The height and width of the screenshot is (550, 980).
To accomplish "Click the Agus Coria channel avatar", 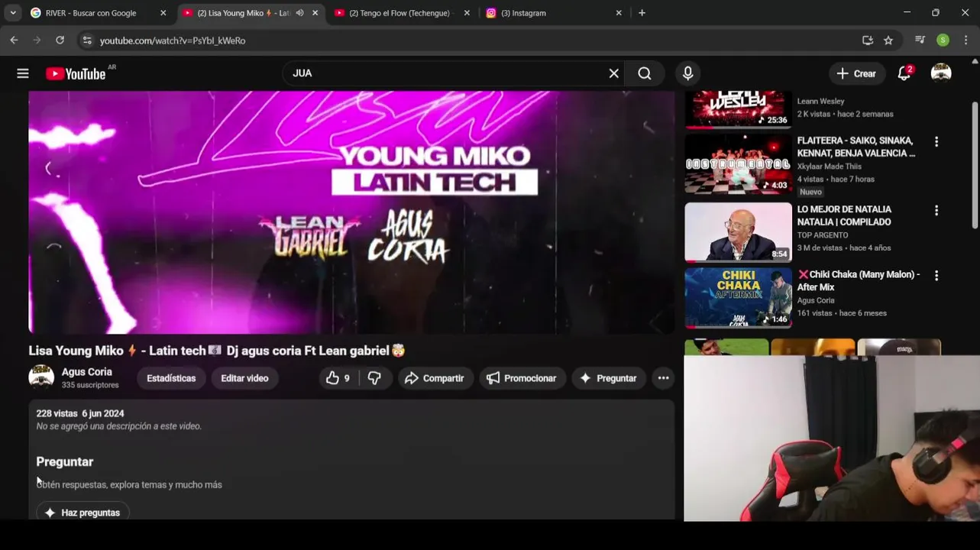I will click(x=41, y=377).
